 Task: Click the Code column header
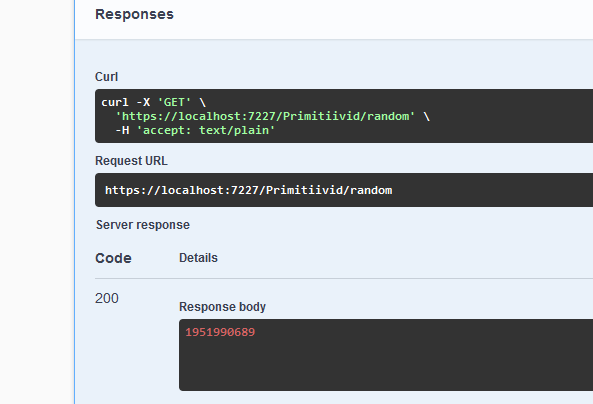coord(113,258)
